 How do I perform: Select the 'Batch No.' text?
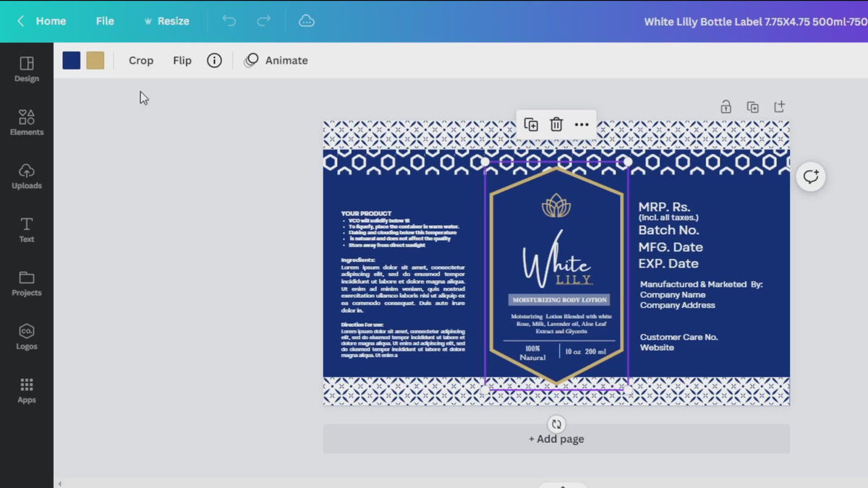click(x=668, y=230)
